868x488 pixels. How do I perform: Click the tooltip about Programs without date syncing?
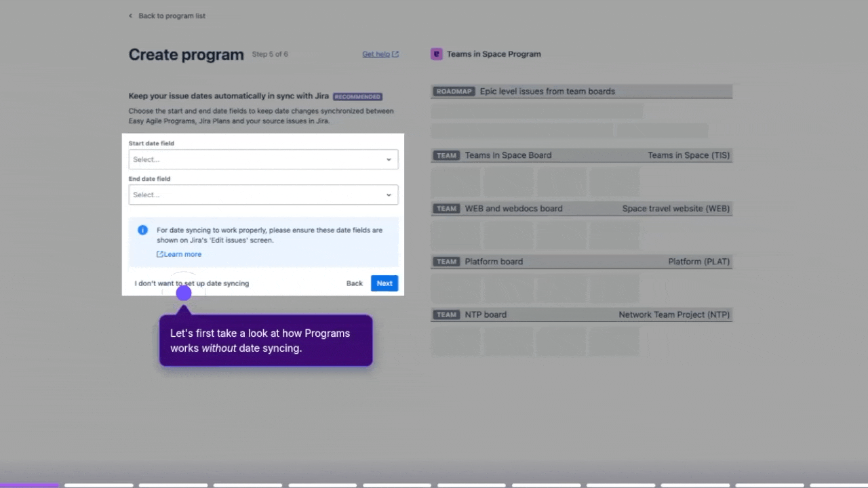pyautogui.click(x=266, y=340)
